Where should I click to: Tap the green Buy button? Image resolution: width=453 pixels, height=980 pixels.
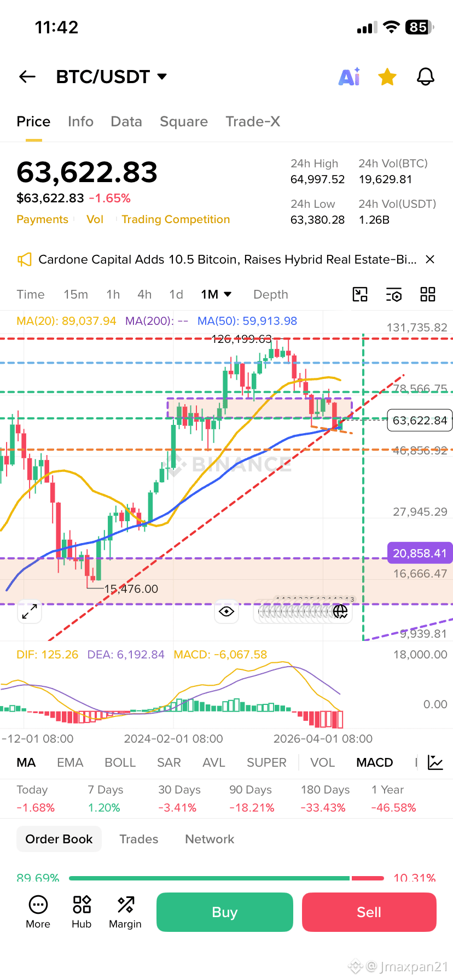pos(225,912)
